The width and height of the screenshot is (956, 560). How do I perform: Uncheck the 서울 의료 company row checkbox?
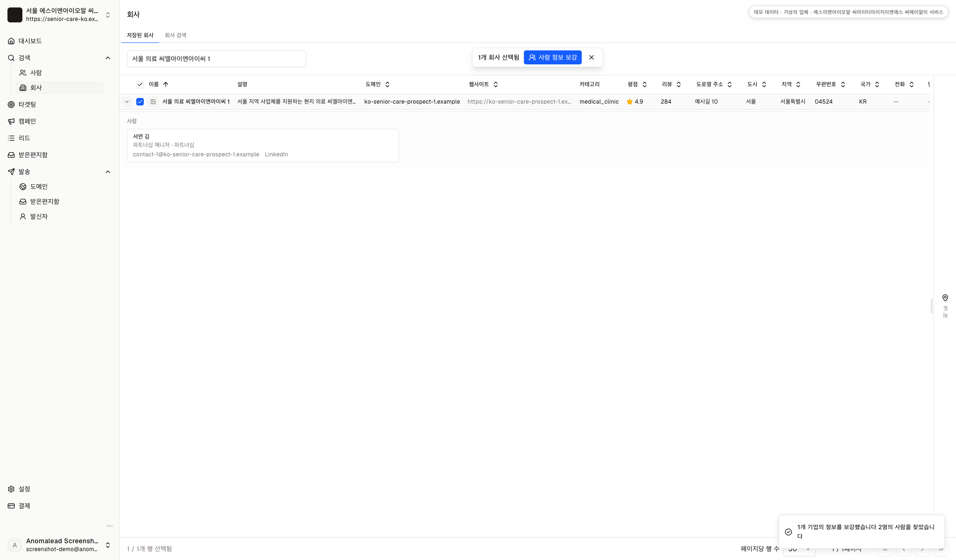tap(140, 102)
